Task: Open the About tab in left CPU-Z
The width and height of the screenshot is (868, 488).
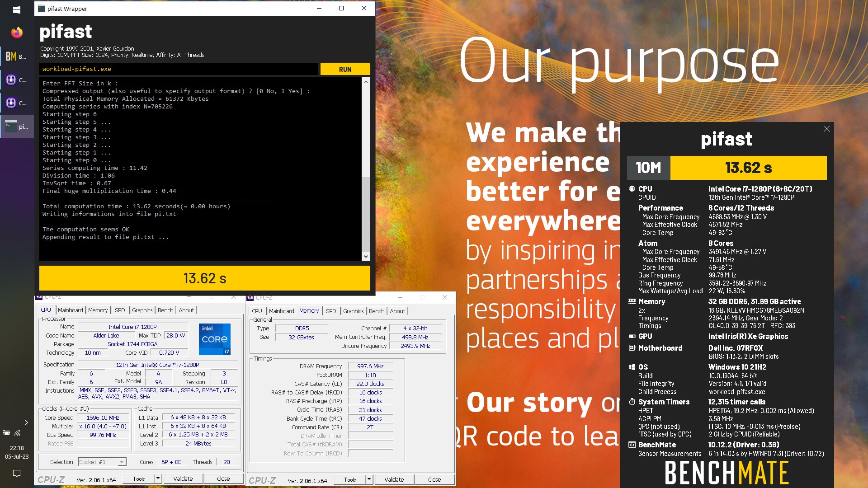Action: [x=186, y=310]
